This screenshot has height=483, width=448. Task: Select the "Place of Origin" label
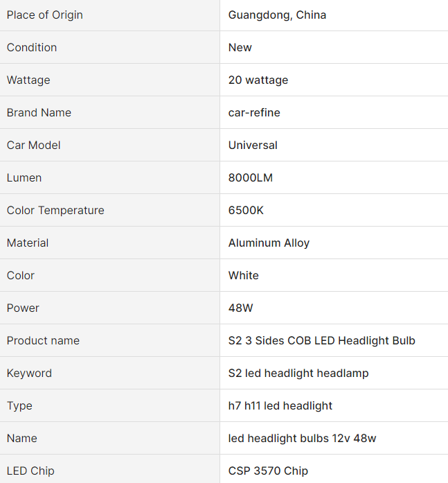(x=44, y=15)
